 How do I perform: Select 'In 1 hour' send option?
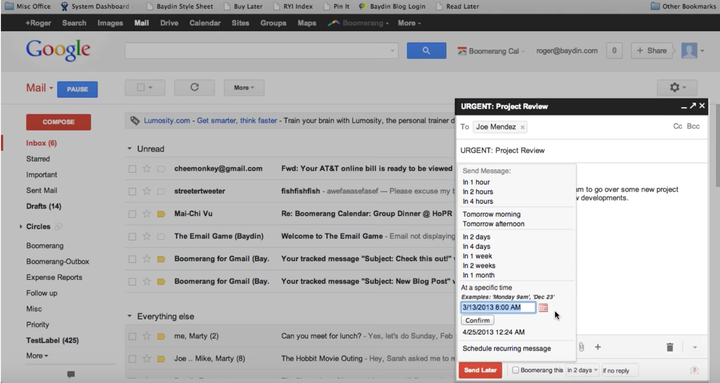(x=476, y=182)
